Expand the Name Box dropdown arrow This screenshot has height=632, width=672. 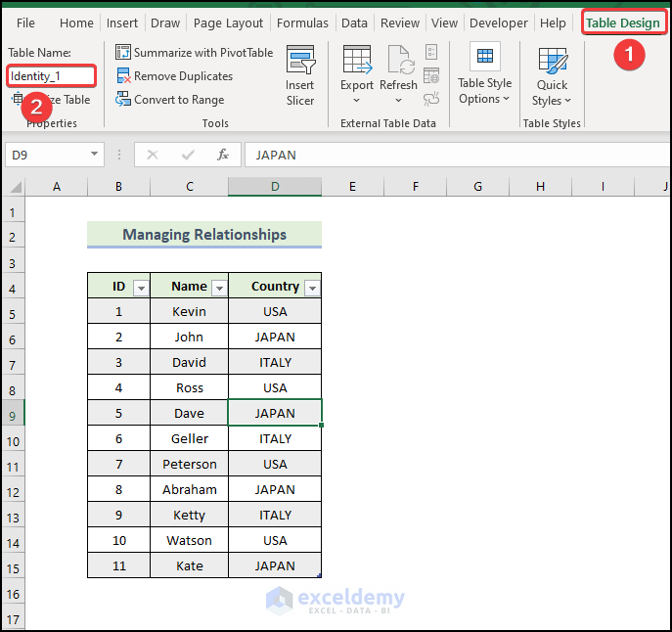click(x=95, y=155)
